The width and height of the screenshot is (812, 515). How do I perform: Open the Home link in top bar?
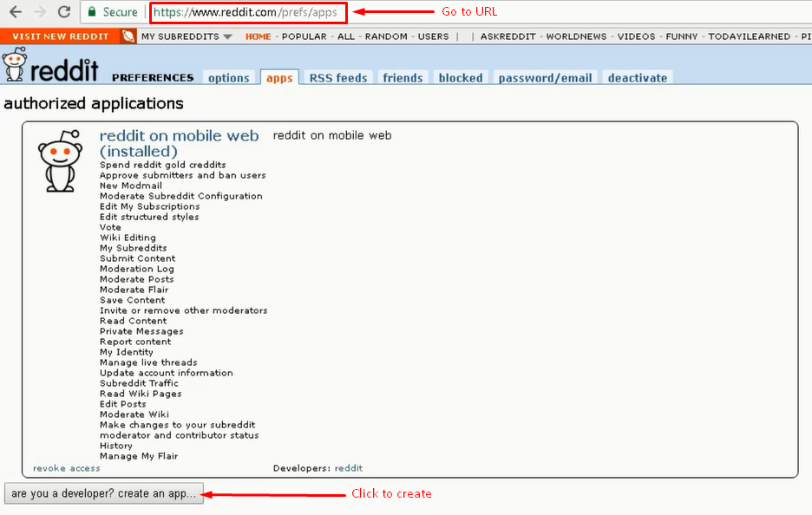click(258, 36)
